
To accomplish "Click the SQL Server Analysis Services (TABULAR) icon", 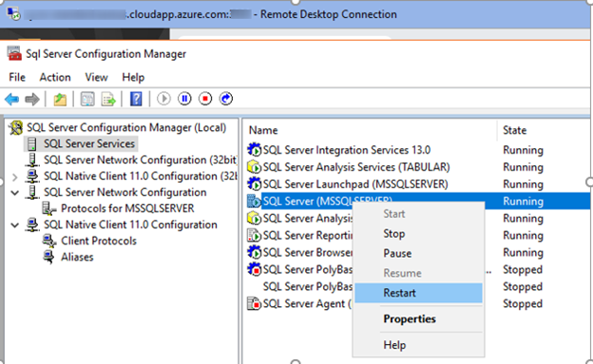I will (254, 167).
